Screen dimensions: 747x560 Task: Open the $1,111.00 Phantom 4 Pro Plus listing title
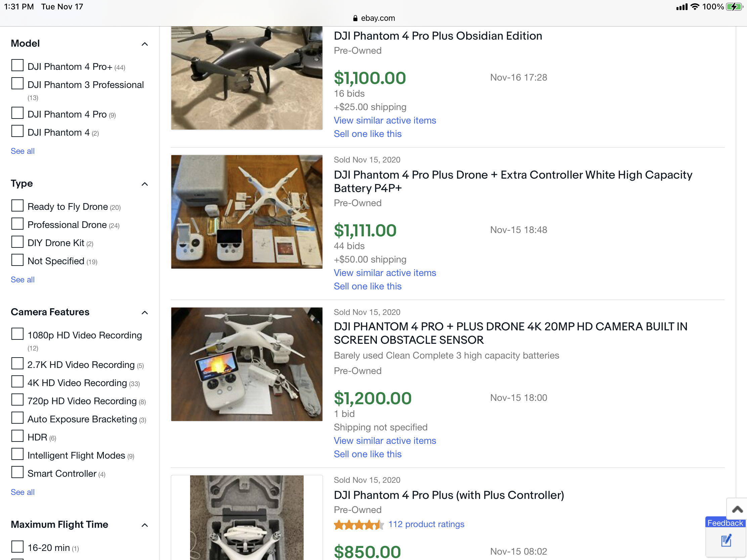(513, 181)
